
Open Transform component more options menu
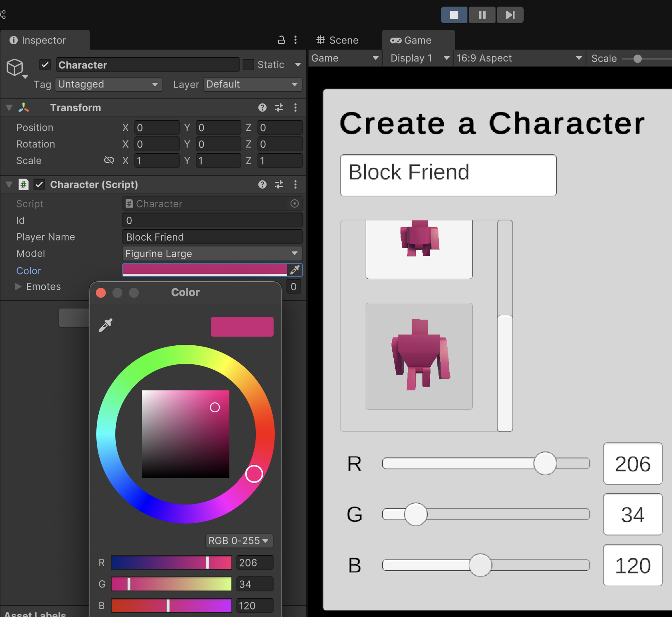coord(295,108)
